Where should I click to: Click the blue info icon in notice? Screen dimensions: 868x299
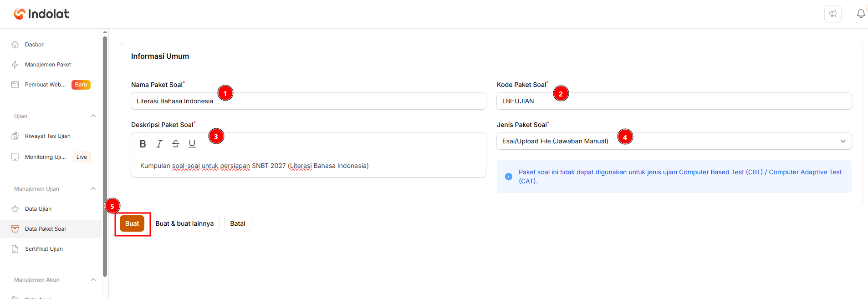509,177
